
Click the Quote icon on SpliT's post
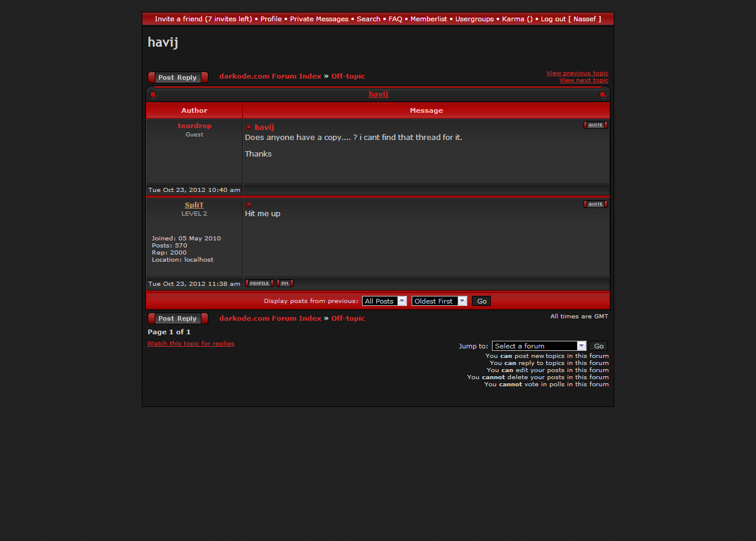pos(595,204)
